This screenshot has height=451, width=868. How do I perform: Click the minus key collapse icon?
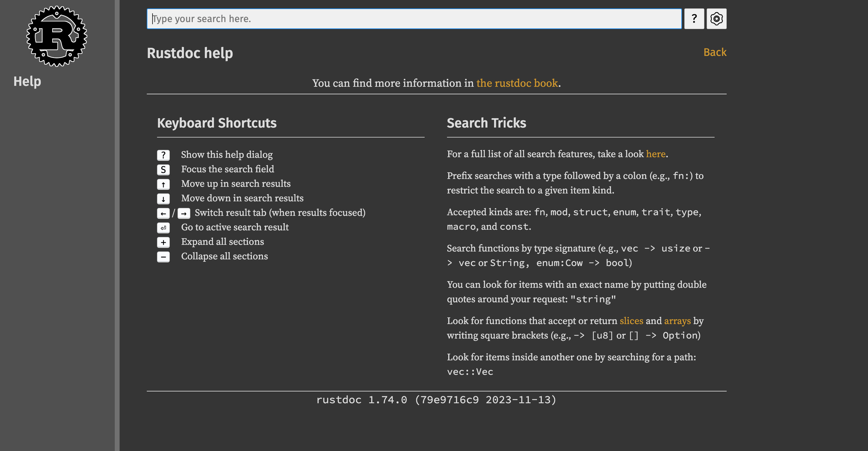coord(163,257)
